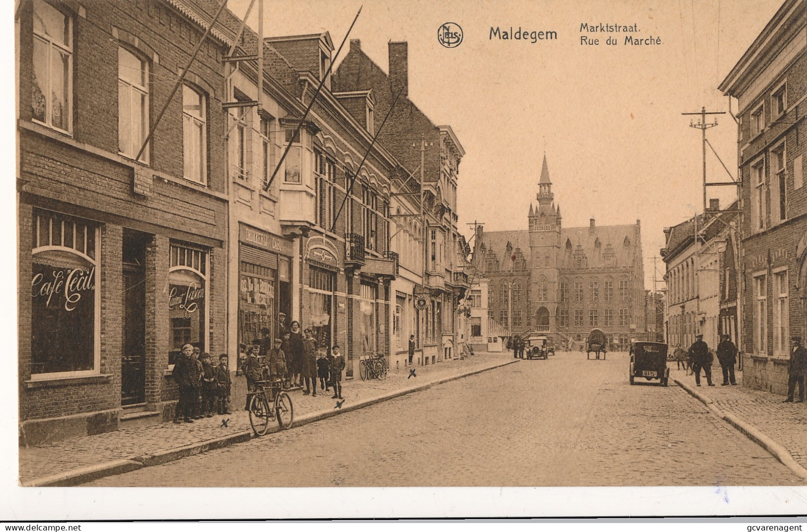The width and height of the screenshot is (807, 532).
Task: Click the Nels publisher logo
Action: (x=450, y=35)
